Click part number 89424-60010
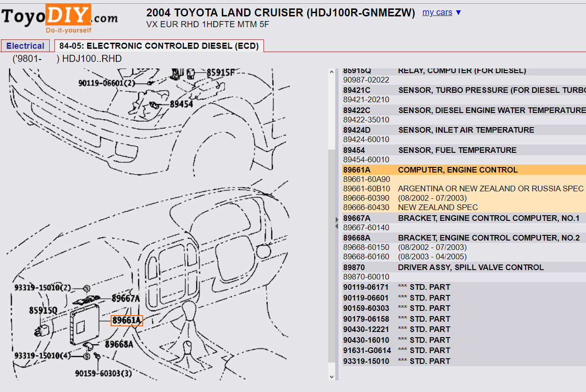 366,139
